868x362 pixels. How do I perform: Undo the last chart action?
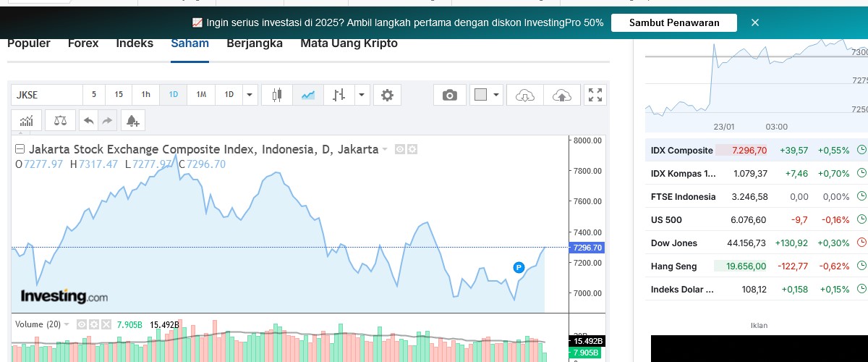88,120
